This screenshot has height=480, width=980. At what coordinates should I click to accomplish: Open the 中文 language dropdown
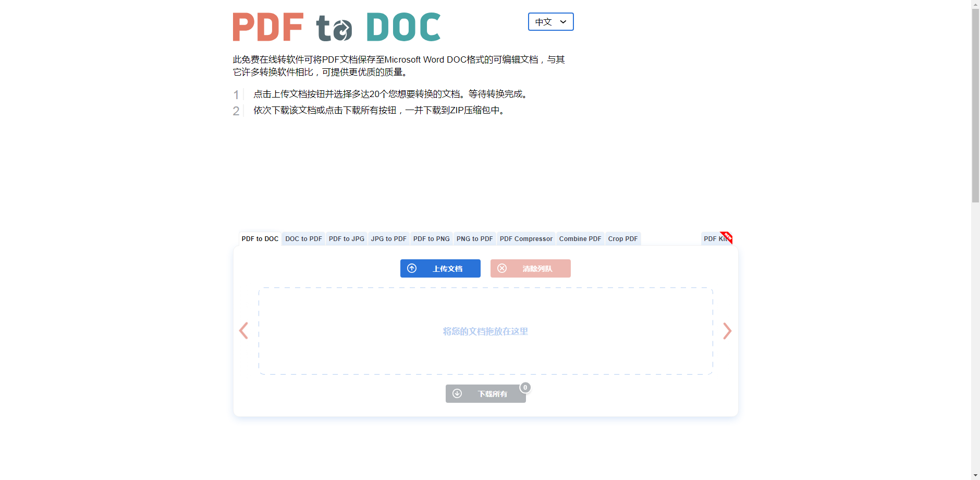pyautogui.click(x=550, y=22)
